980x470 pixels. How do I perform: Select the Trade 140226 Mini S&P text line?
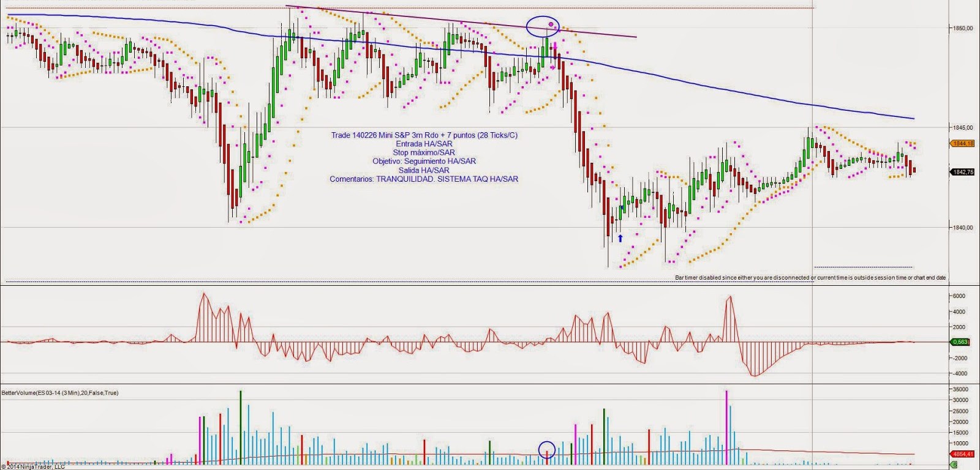click(424, 135)
